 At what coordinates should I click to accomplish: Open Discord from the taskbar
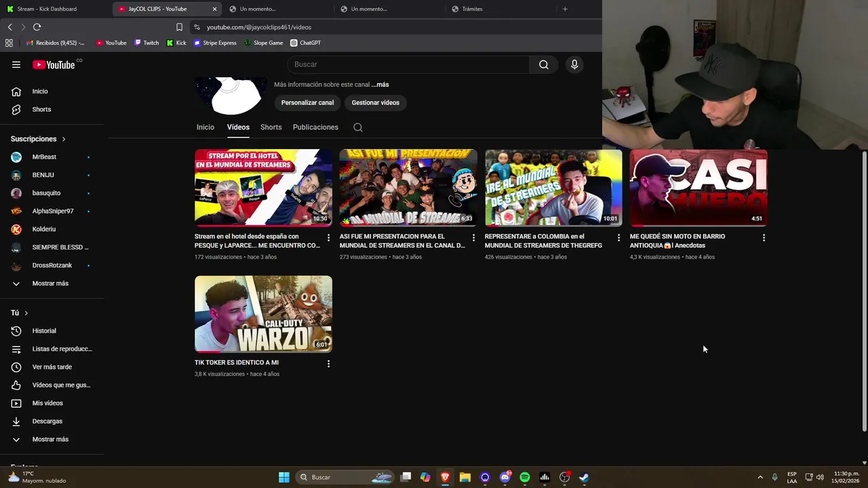click(x=505, y=477)
